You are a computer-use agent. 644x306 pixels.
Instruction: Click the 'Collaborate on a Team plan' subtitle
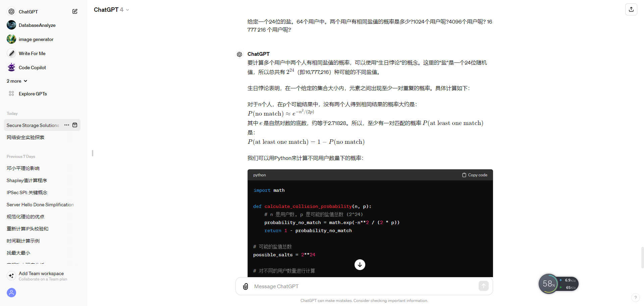coord(43,279)
